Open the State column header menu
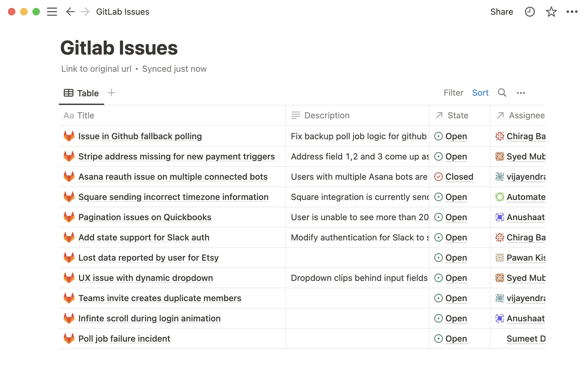Image resolution: width=588 pixels, height=368 pixels. (458, 115)
